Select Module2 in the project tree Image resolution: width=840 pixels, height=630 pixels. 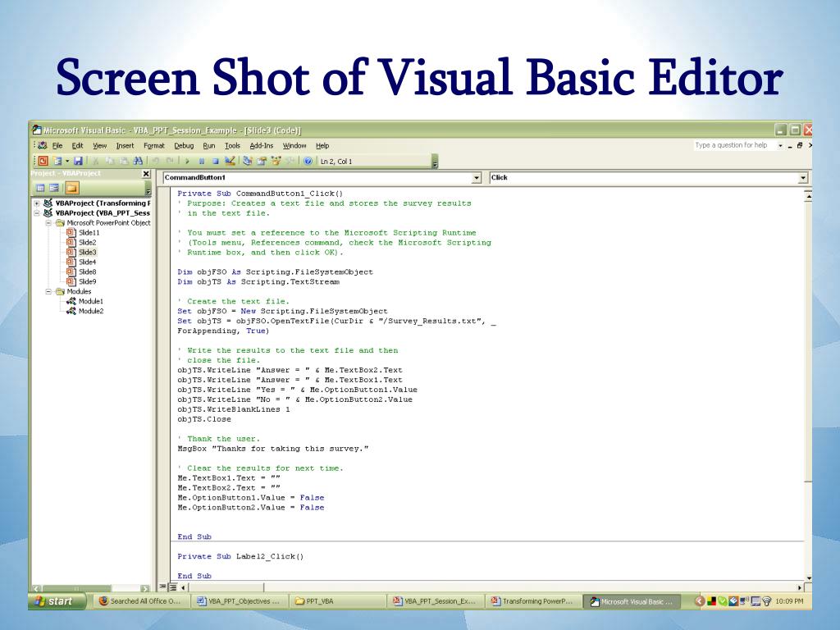[84, 311]
